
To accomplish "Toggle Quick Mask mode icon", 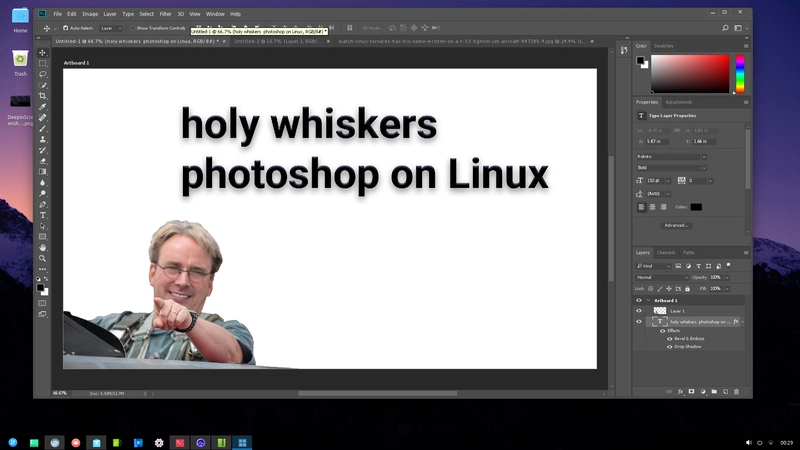I will (x=43, y=303).
